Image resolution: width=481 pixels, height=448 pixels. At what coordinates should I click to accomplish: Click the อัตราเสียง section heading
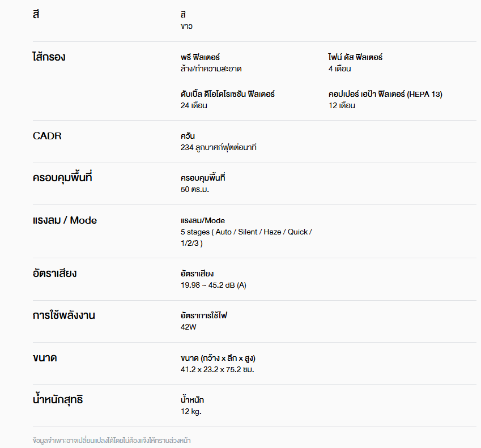point(54,274)
